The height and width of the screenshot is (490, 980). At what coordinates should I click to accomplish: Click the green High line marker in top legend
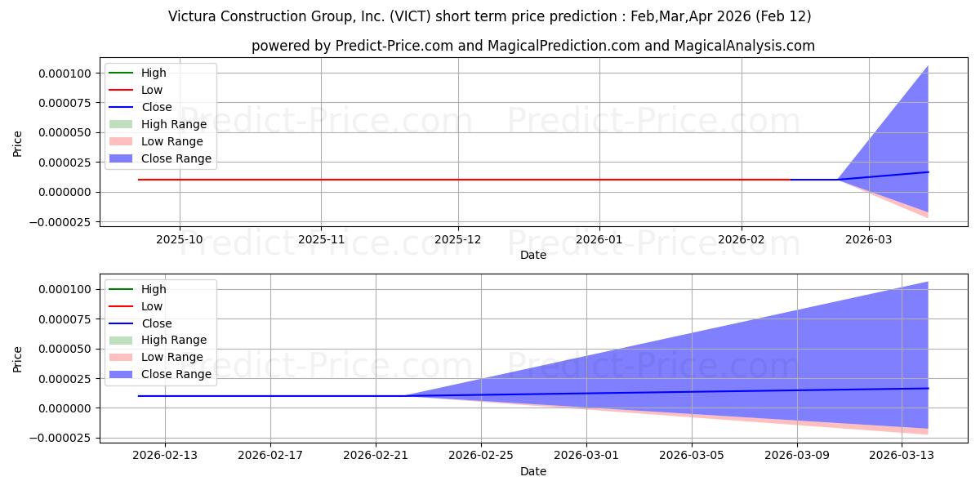tap(121, 73)
